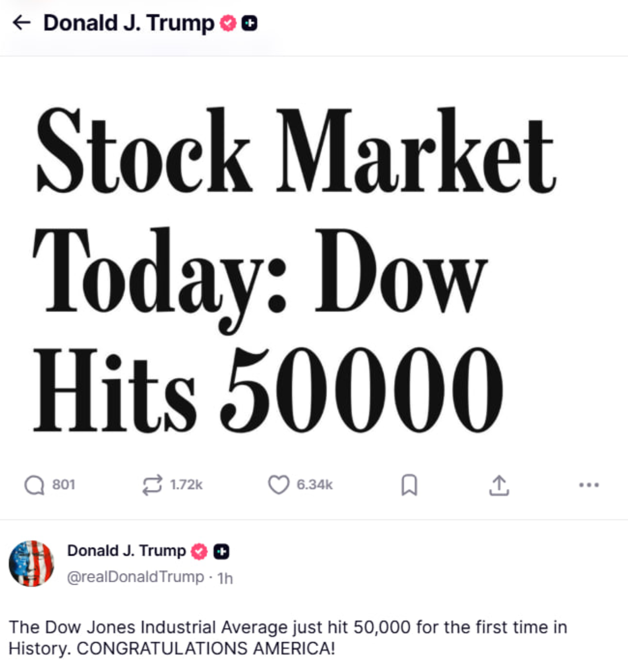This screenshot has width=628, height=672.
Task: Click the verified badge beside the post author
Action: pos(199,551)
